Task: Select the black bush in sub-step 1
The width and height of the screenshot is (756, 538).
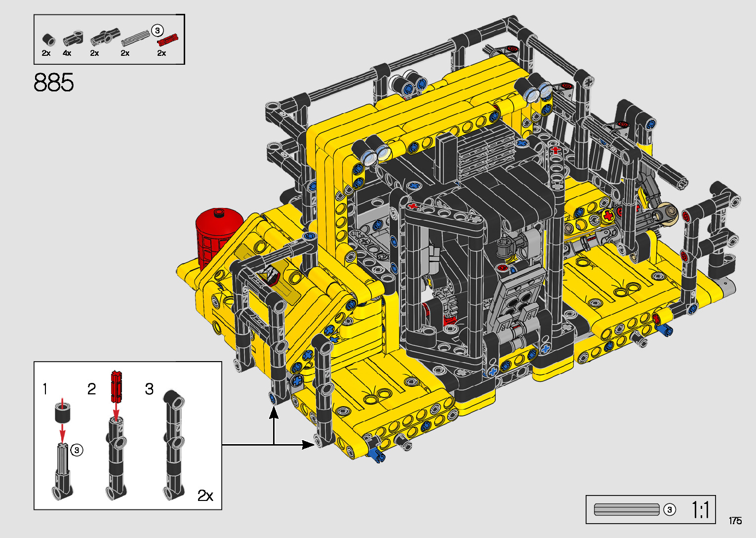Action: click(x=63, y=412)
